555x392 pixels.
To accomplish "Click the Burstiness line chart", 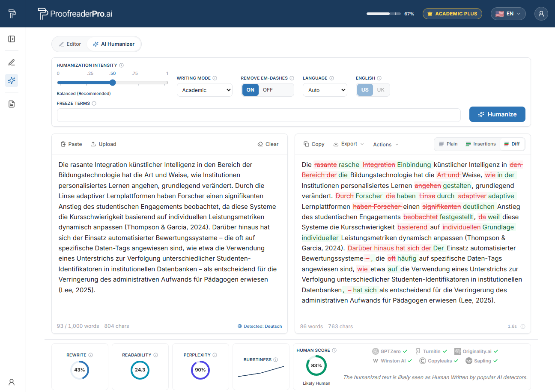I will click(x=261, y=371).
